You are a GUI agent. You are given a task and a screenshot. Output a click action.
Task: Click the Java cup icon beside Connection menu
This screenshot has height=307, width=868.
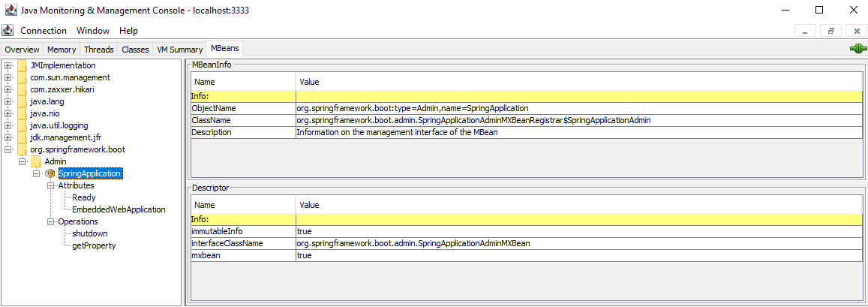click(8, 31)
